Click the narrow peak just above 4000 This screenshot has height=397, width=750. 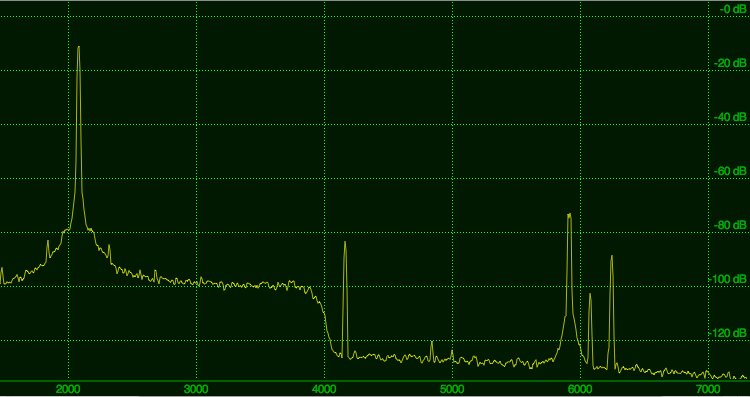point(345,243)
